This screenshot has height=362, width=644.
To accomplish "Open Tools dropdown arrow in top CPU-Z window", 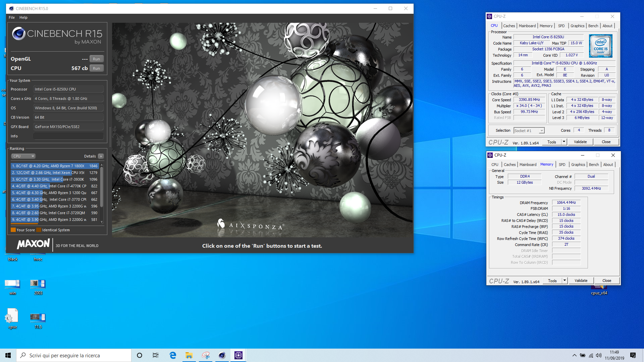I will pos(564,142).
